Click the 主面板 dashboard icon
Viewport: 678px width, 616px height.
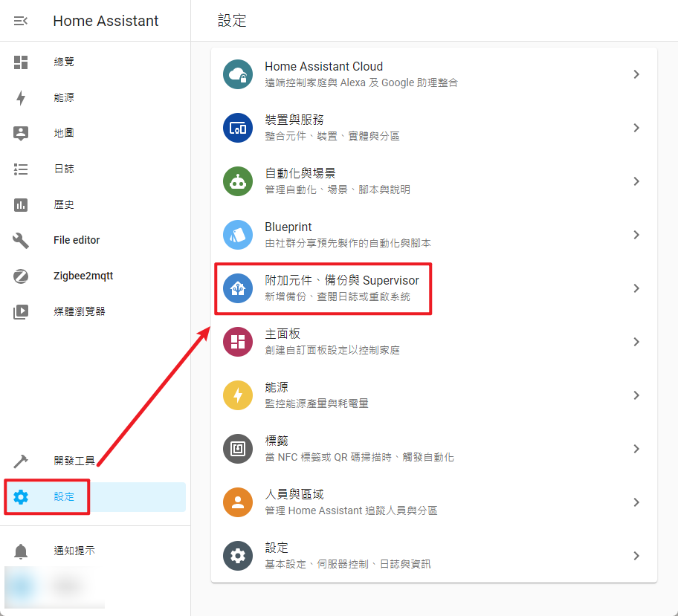238,342
